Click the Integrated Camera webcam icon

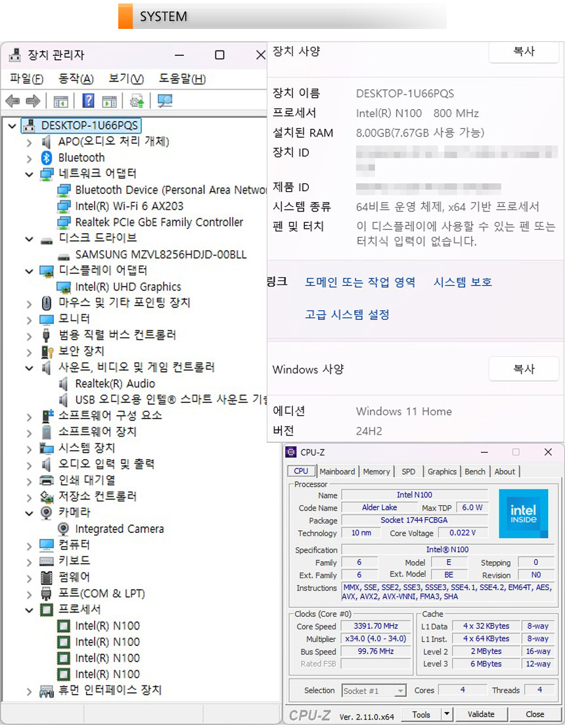[64, 530]
